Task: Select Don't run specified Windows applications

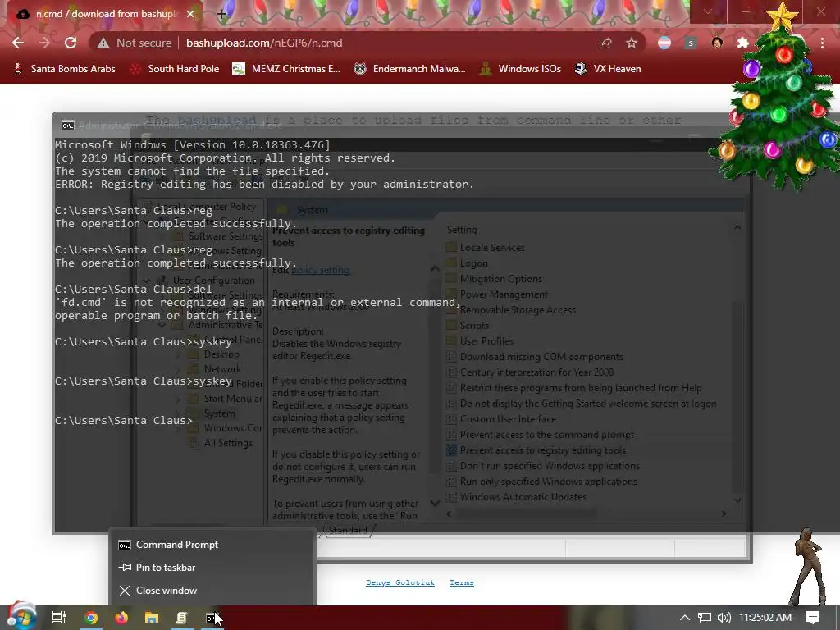Action: click(550, 466)
